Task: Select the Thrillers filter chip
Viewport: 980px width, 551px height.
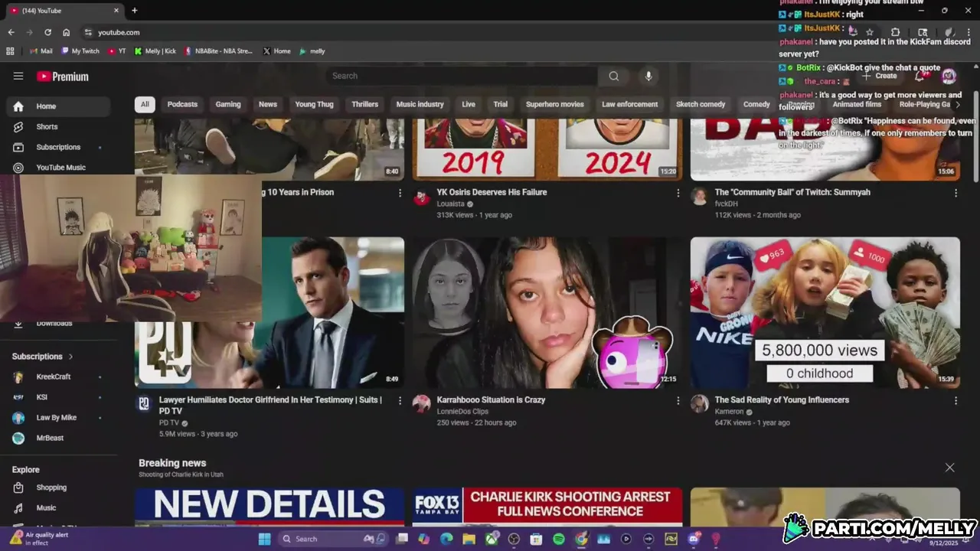Action: click(x=364, y=104)
